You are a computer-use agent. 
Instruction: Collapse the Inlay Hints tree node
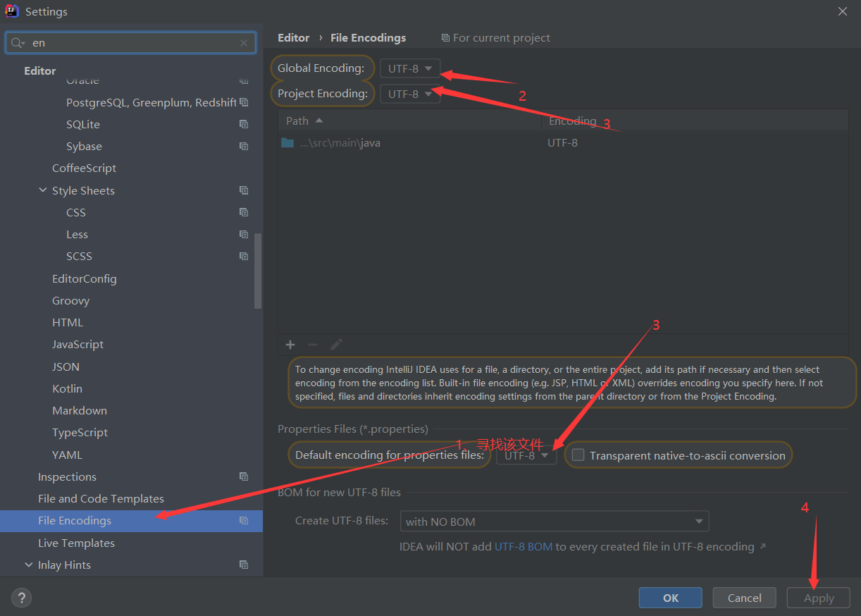(x=29, y=565)
